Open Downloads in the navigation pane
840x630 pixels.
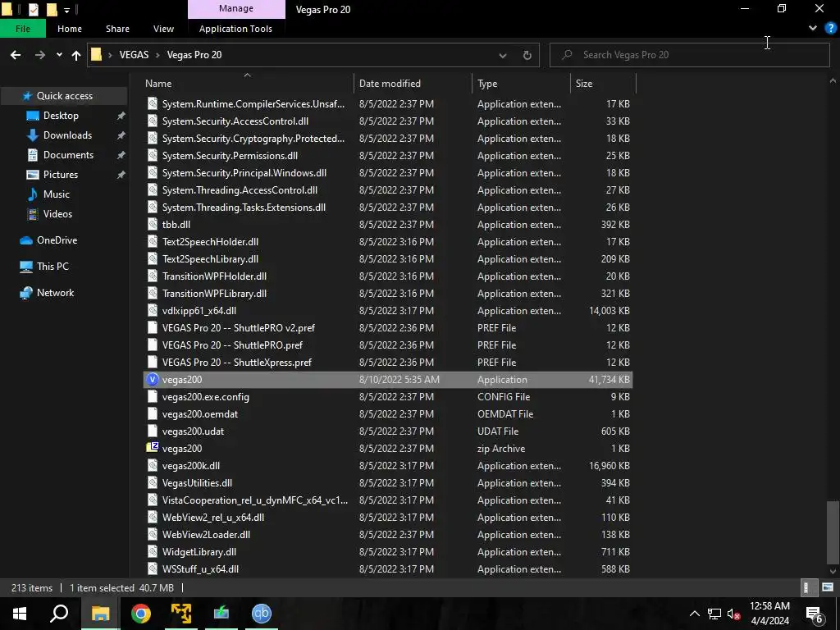click(67, 135)
